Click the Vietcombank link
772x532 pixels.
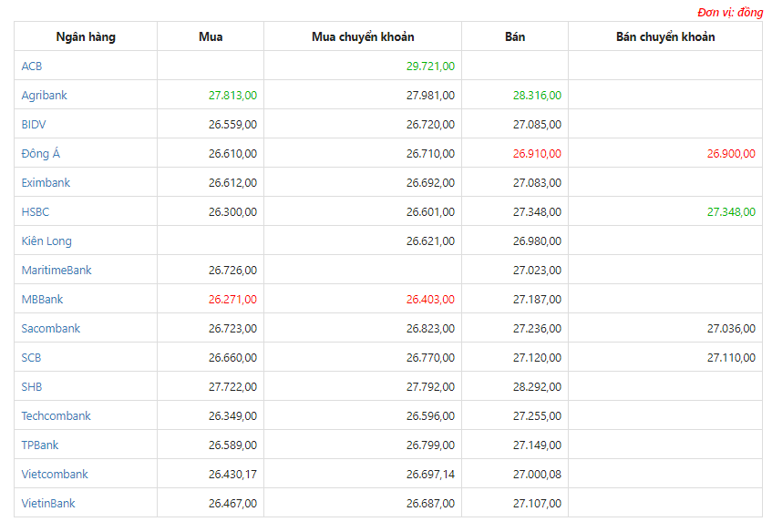(54, 474)
